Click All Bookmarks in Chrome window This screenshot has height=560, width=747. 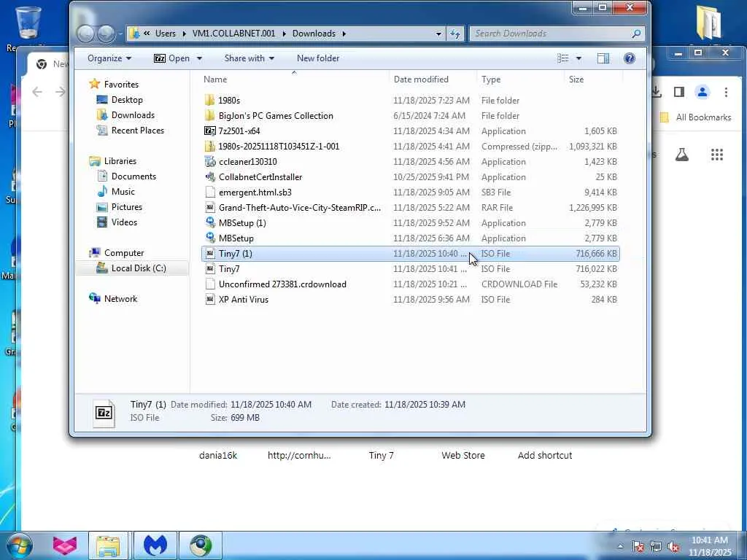[x=695, y=117]
